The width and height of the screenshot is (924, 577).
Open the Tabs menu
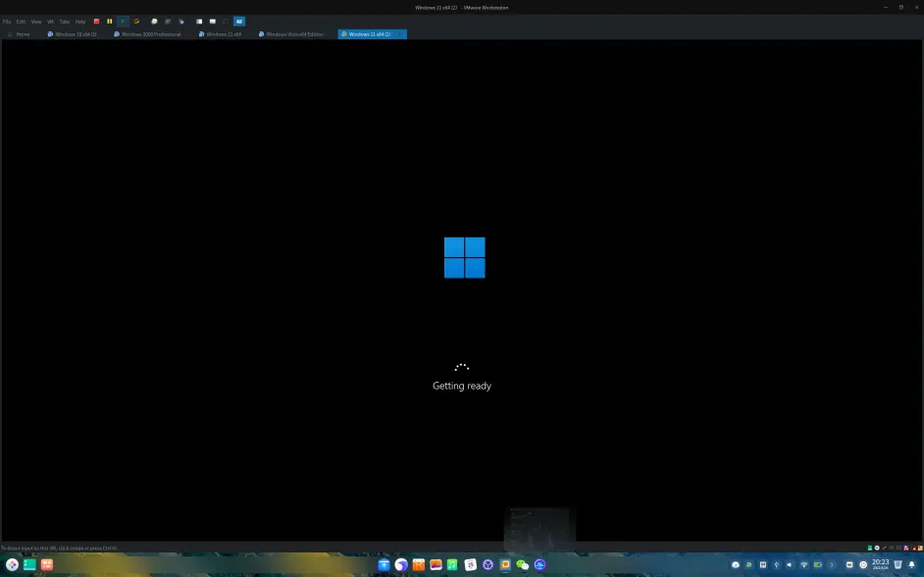[64, 22]
